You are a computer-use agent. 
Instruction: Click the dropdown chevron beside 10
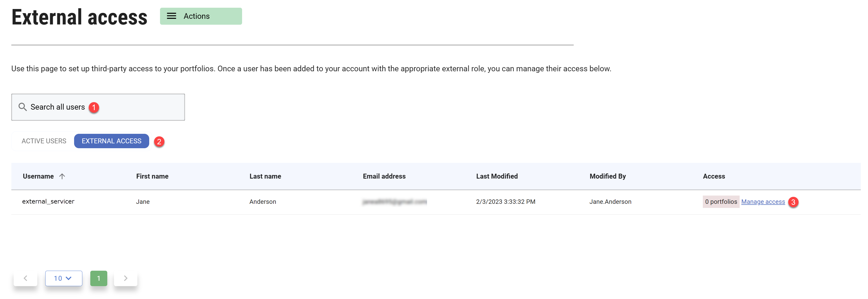click(69, 278)
